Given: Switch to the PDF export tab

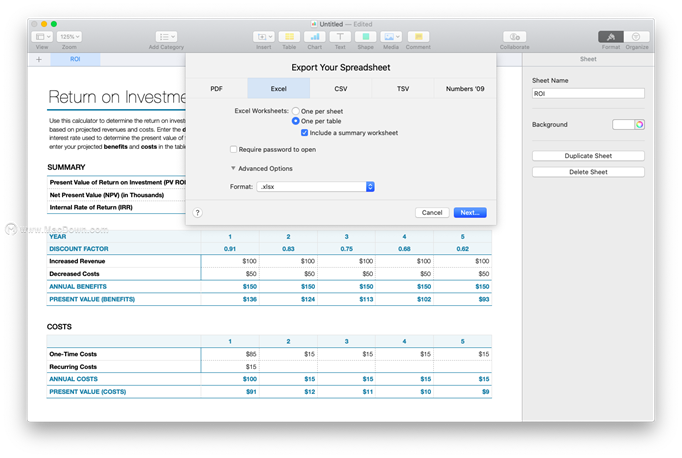Looking at the screenshot, I should [217, 89].
